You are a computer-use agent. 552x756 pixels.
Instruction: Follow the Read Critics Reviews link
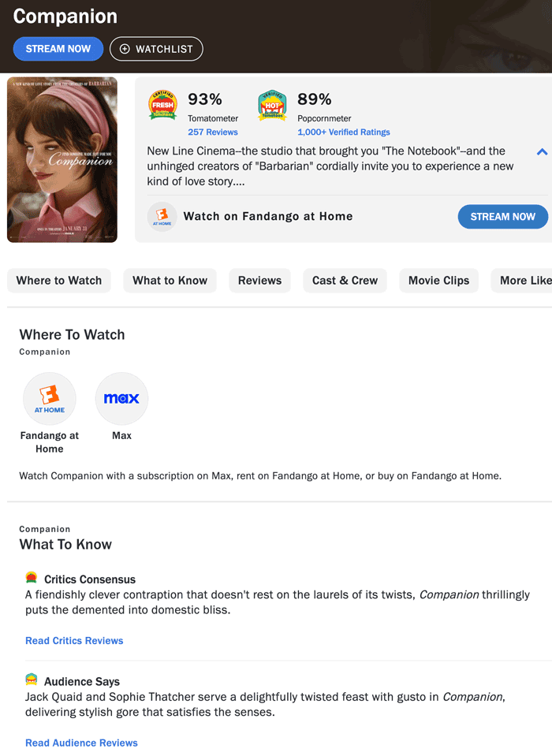(x=74, y=641)
